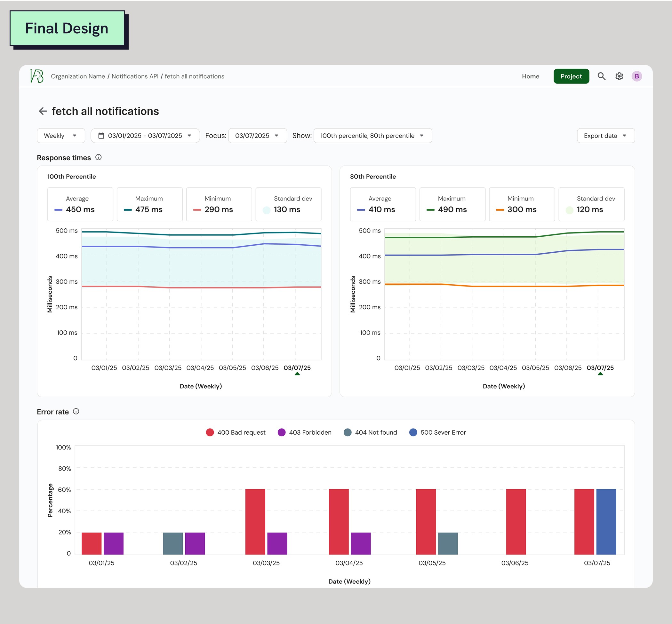The height and width of the screenshot is (624, 672).
Task: Open the search magnifier icon
Action: pos(601,76)
